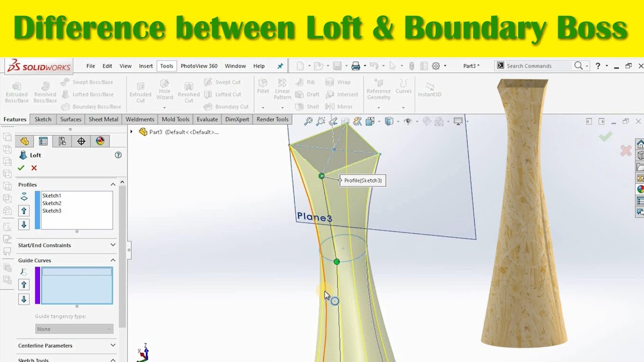Viewport: 644px width, 362px height.
Task: Open Loft help question mark icon
Action: click(x=118, y=155)
